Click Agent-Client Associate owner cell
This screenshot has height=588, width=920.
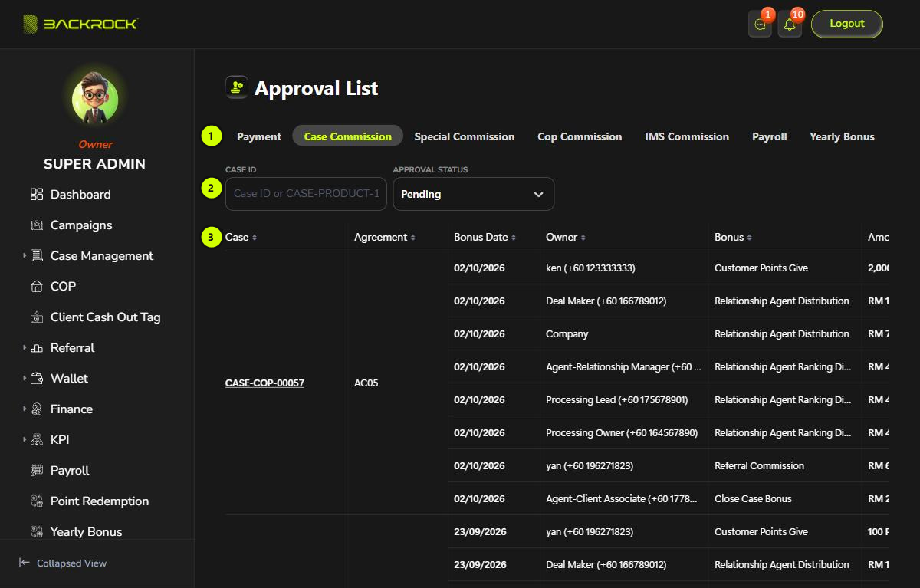623,499
